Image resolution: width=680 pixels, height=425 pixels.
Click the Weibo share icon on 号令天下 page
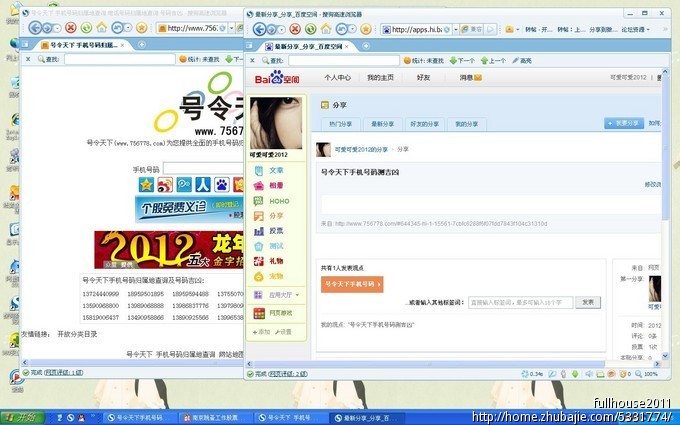[x=165, y=185]
